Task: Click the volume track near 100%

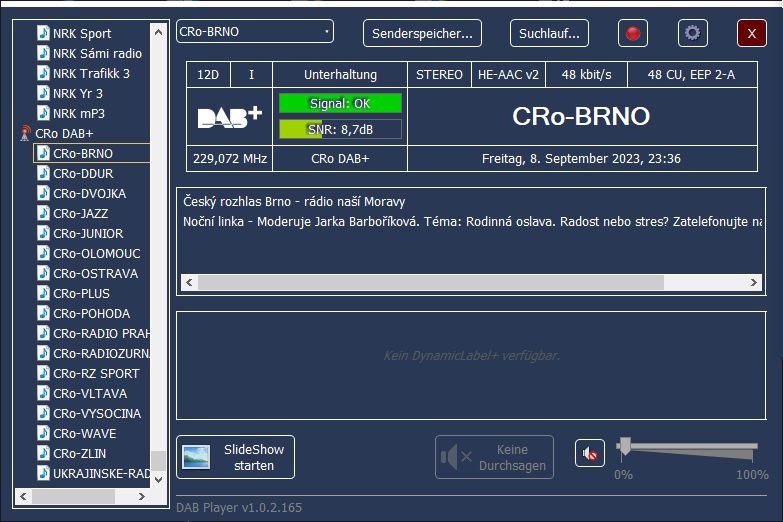Action: pyautogui.click(x=753, y=447)
